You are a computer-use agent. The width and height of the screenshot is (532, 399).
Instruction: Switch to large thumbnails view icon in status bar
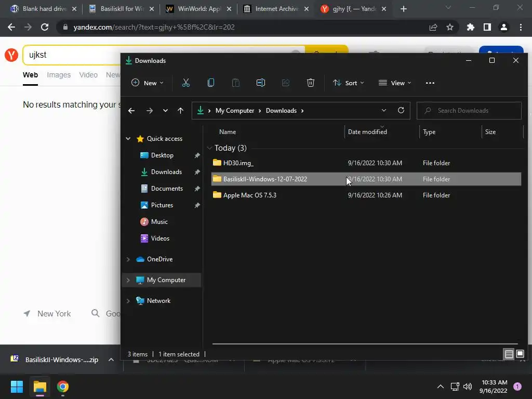coord(520,354)
